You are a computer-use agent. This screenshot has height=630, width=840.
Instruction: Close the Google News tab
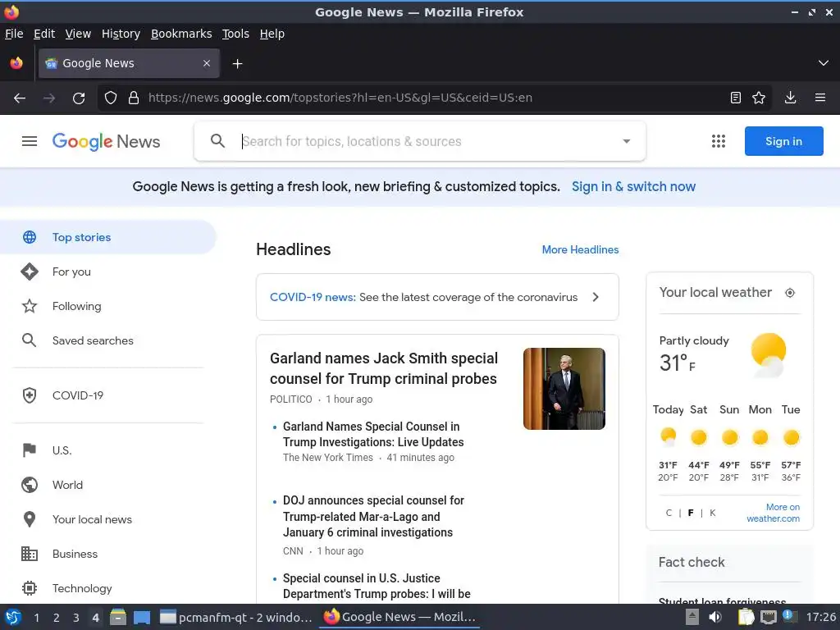coord(207,63)
